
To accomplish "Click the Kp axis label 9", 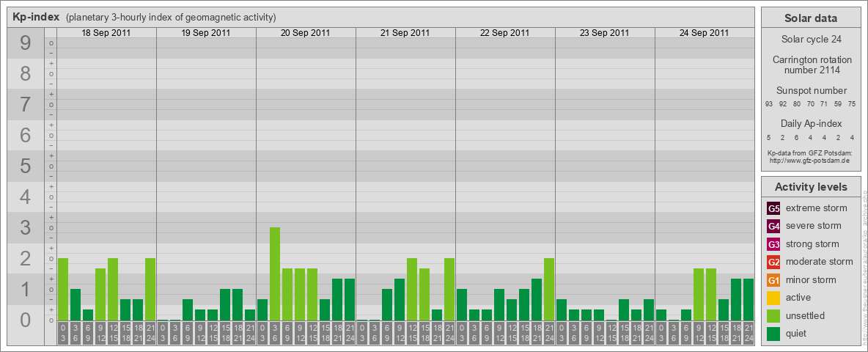I will tap(26, 43).
